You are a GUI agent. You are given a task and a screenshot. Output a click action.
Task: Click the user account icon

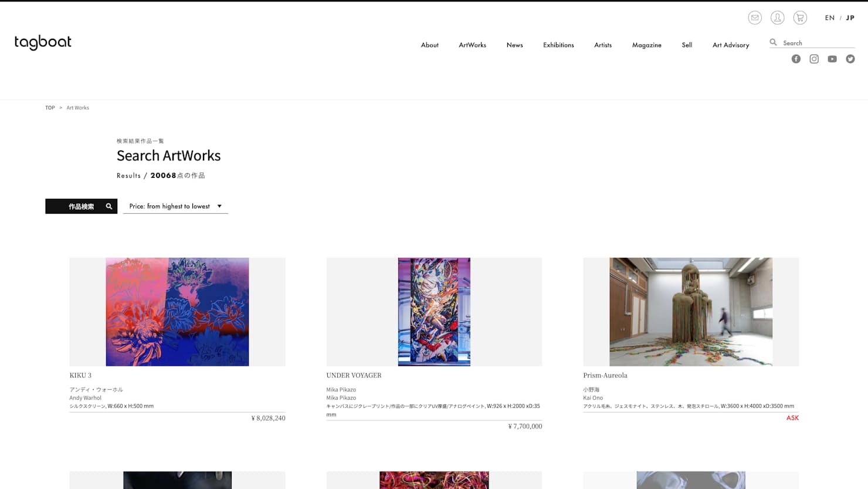777,18
